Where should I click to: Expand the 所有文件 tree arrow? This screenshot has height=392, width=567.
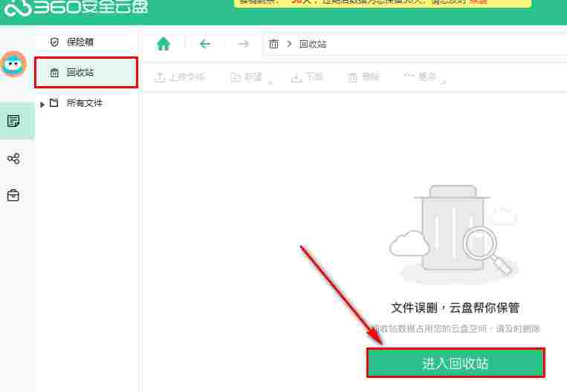42,105
